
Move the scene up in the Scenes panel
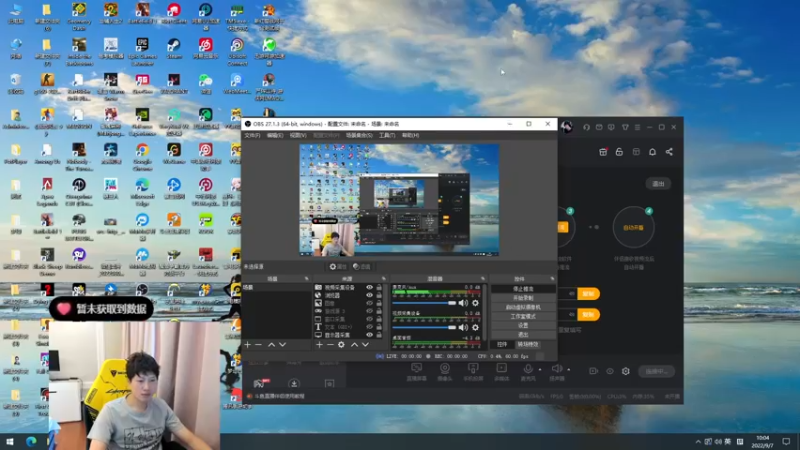click(x=271, y=345)
